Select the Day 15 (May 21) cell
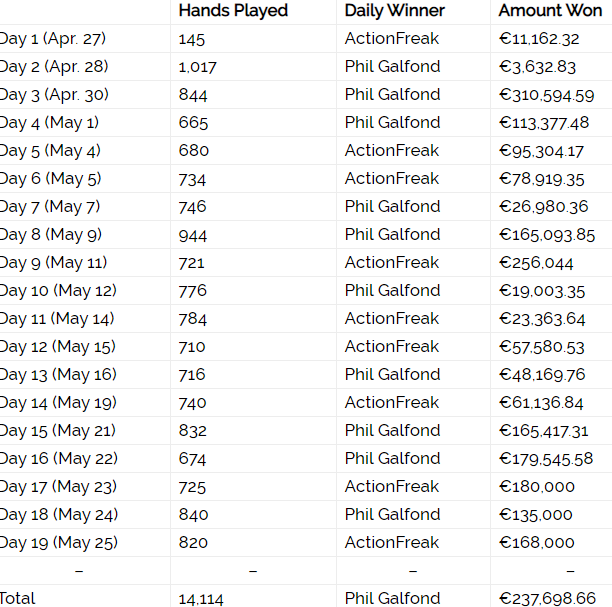The image size is (612, 607). click(58, 430)
